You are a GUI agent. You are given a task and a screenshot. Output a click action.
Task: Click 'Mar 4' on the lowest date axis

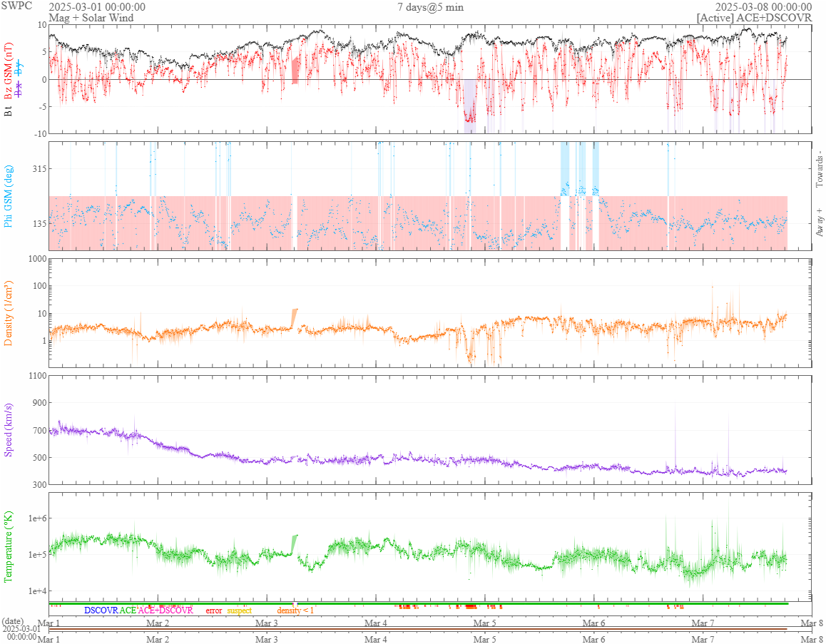tap(376, 640)
